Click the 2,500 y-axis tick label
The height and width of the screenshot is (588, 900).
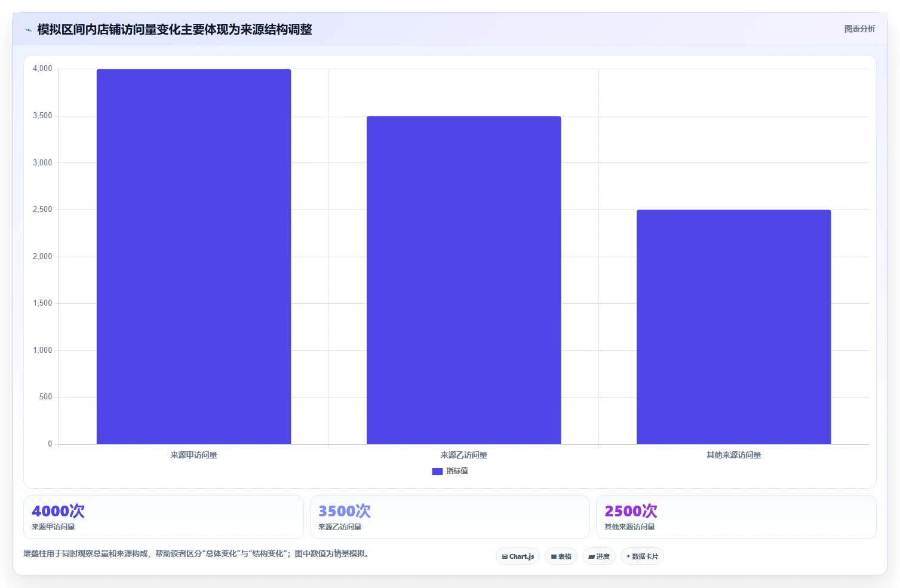[42, 210]
